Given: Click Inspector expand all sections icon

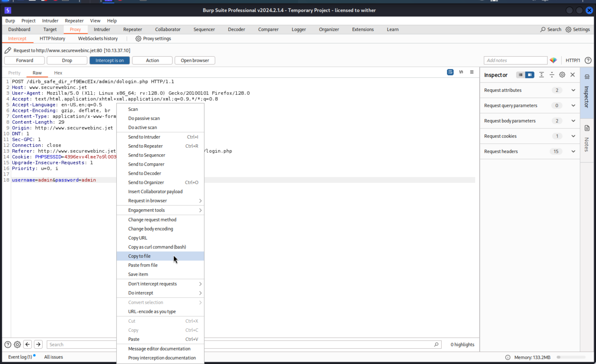Looking at the screenshot, I should coord(541,75).
